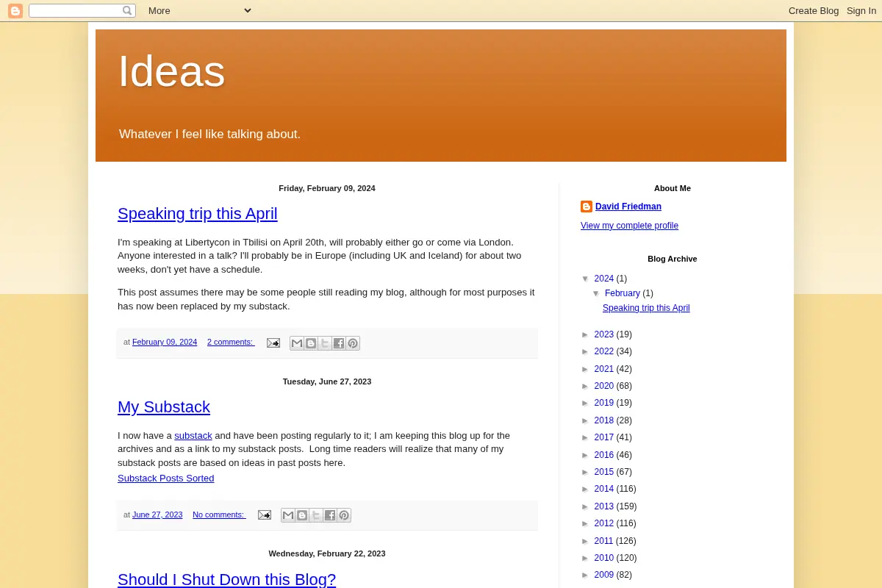882x588 pixels.
Task: Expand the 2013 archive arrow
Action: (586, 506)
